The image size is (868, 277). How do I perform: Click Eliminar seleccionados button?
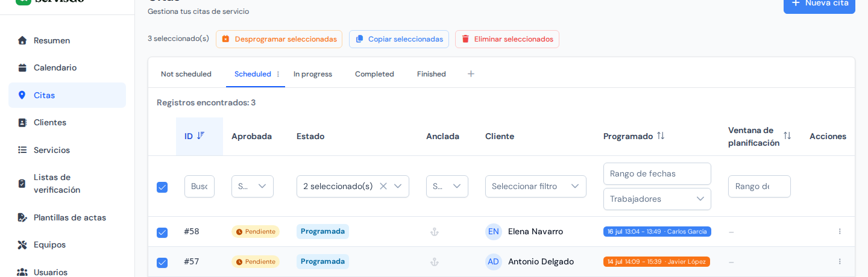[507, 39]
